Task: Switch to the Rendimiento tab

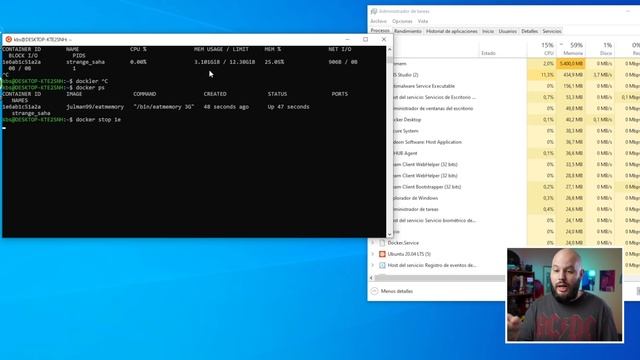Action: (x=407, y=31)
